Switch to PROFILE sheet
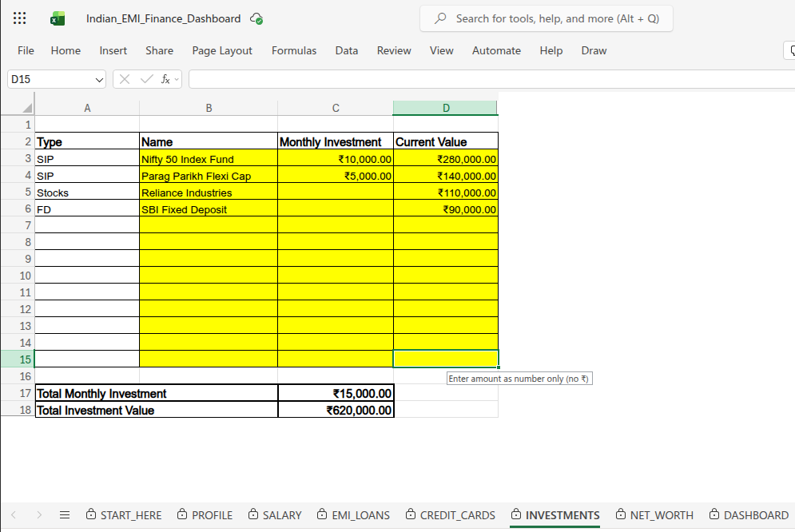Image resolution: width=795 pixels, height=532 pixels. click(205, 514)
